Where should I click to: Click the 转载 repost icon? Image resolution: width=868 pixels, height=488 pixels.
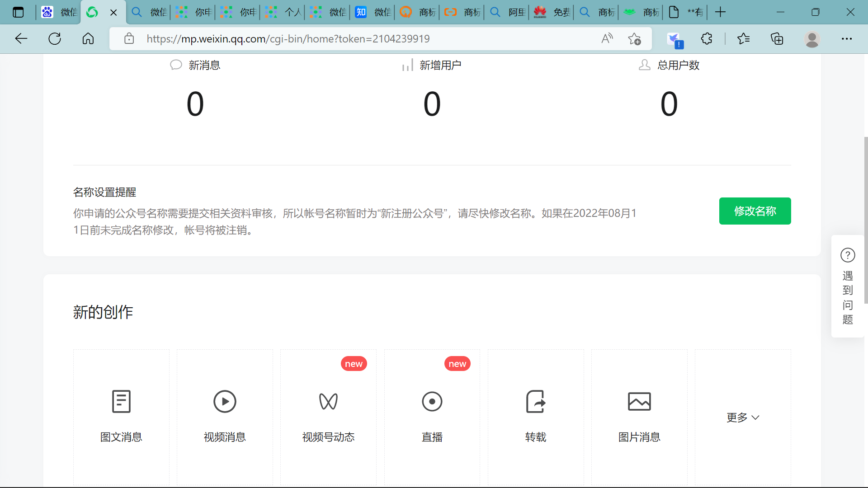tap(536, 401)
